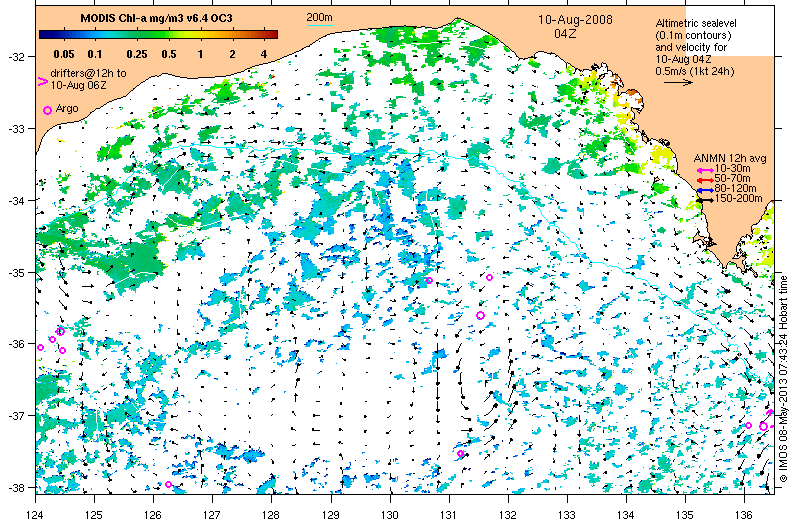The height and width of the screenshot is (520, 800).
Task: Click the longitude axis label 124
Action: [x=35, y=514]
